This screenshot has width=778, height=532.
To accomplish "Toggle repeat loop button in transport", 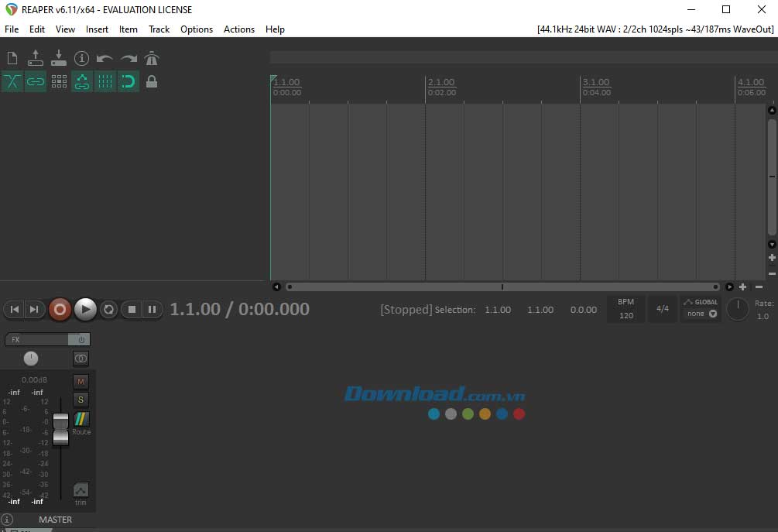I will pyautogui.click(x=109, y=310).
